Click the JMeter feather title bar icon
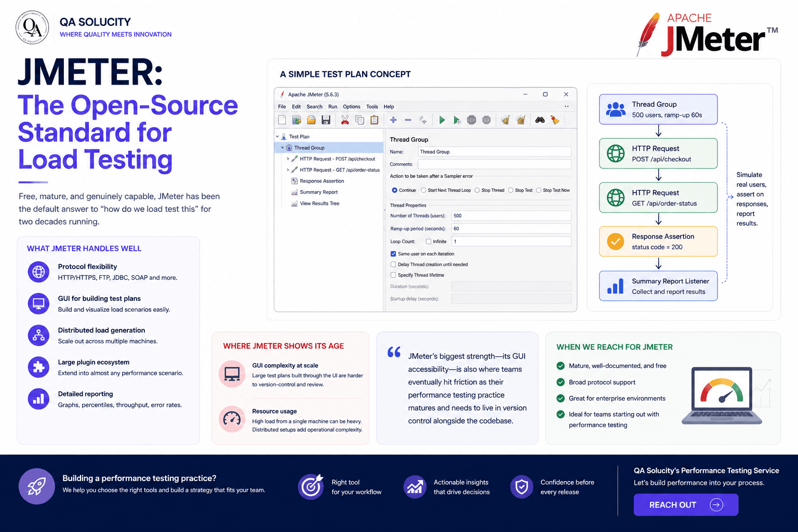 pyautogui.click(x=282, y=95)
